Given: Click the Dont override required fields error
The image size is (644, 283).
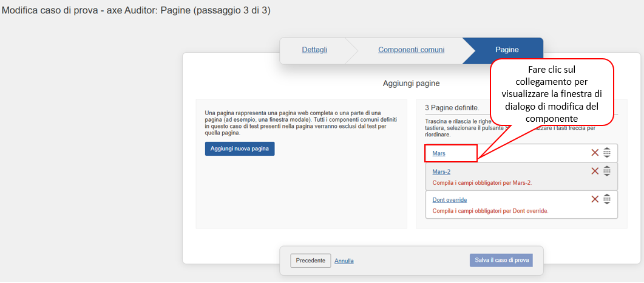Looking at the screenshot, I should pos(490,211).
